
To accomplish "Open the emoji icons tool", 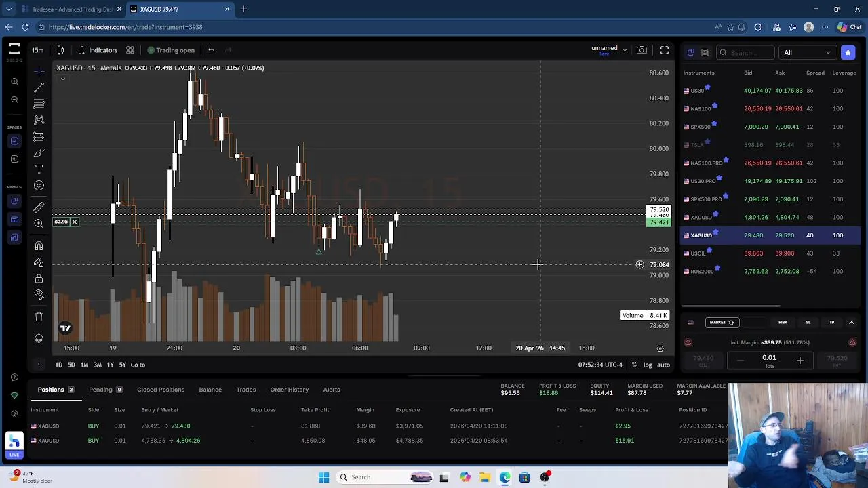I will point(39,186).
